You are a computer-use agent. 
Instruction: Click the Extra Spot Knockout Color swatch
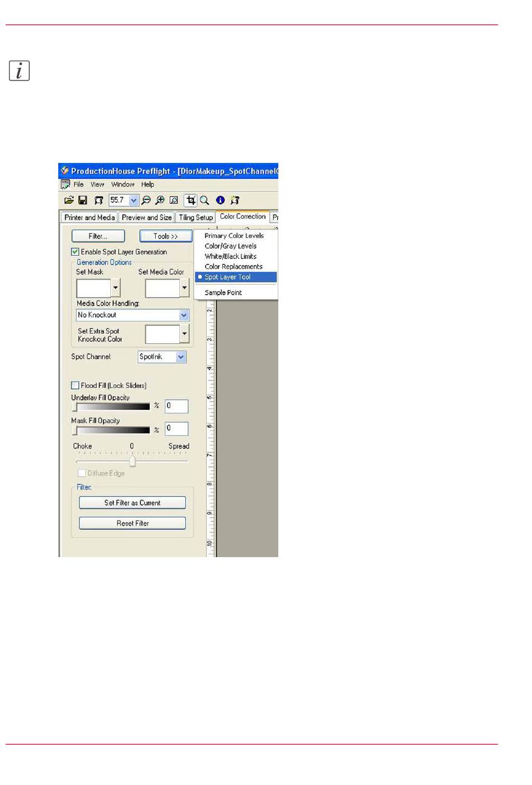[x=162, y=334]
